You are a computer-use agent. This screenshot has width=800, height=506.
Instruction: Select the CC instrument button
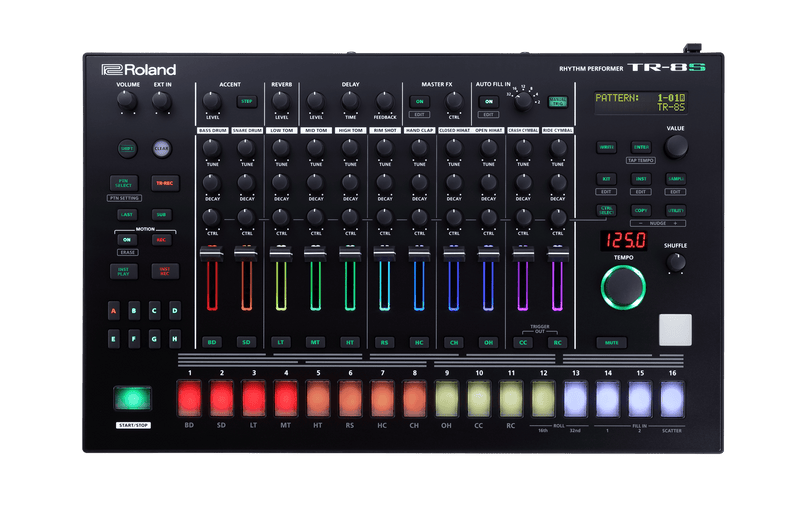point(523,342)
